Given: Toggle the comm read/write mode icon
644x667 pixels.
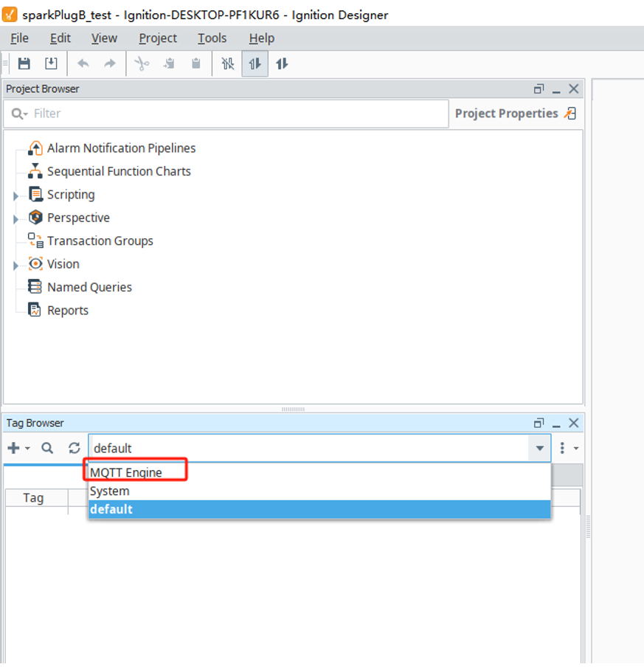Looking at the screenshot, I should click(x=282, y=63).
